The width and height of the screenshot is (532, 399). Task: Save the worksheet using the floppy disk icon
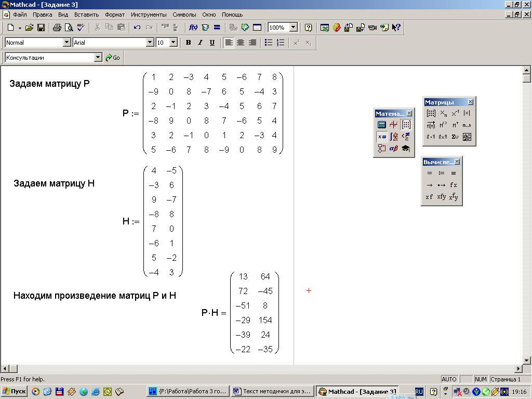[x=41, y=28]
